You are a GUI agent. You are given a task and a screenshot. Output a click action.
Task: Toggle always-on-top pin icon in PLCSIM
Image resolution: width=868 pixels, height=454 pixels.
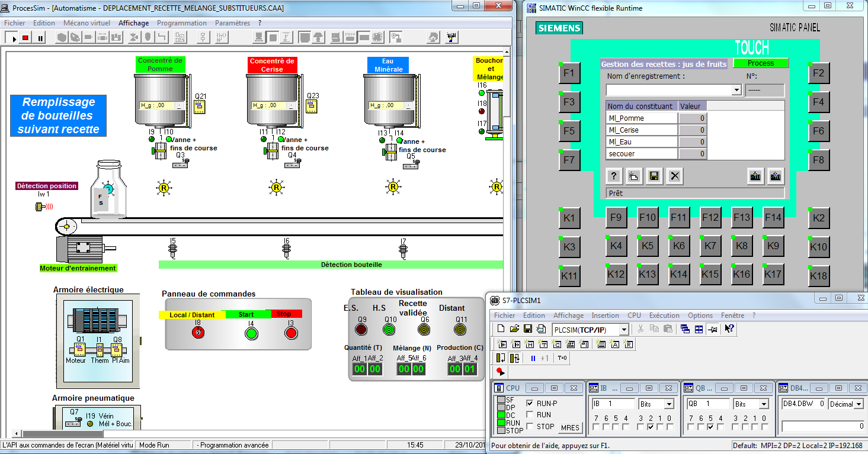[x=713, y=329]
